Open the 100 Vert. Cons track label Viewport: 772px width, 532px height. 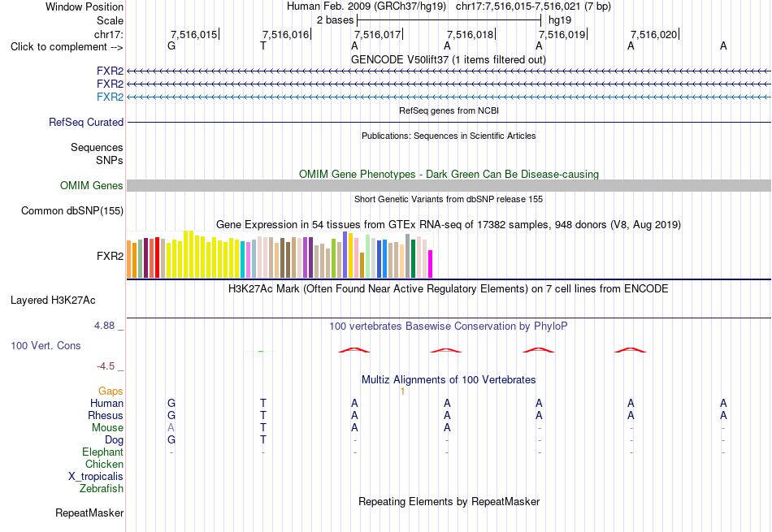click(46, 345)
